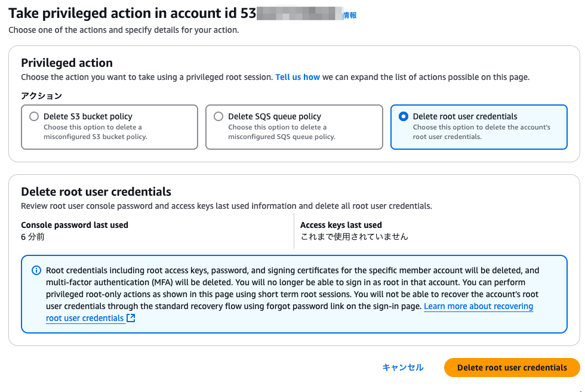
Task: Select the Delete S3 bucket policy radio button
Action: click(34, 116)
